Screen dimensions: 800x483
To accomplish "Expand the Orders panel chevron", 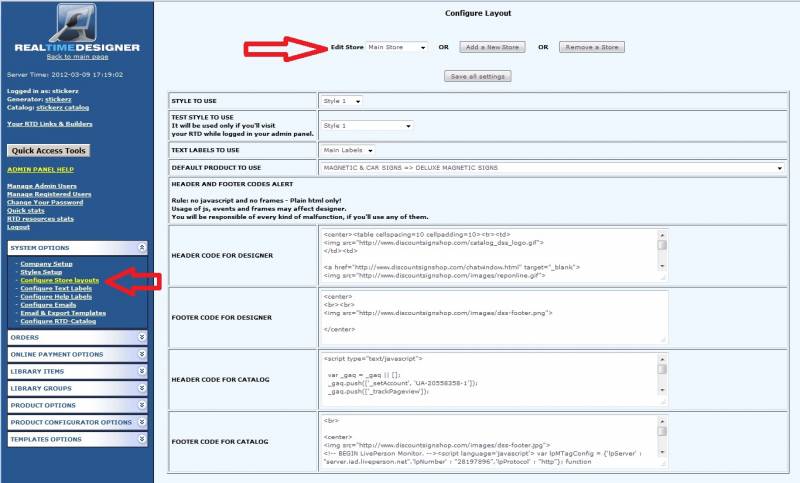I will click(142, 337).
